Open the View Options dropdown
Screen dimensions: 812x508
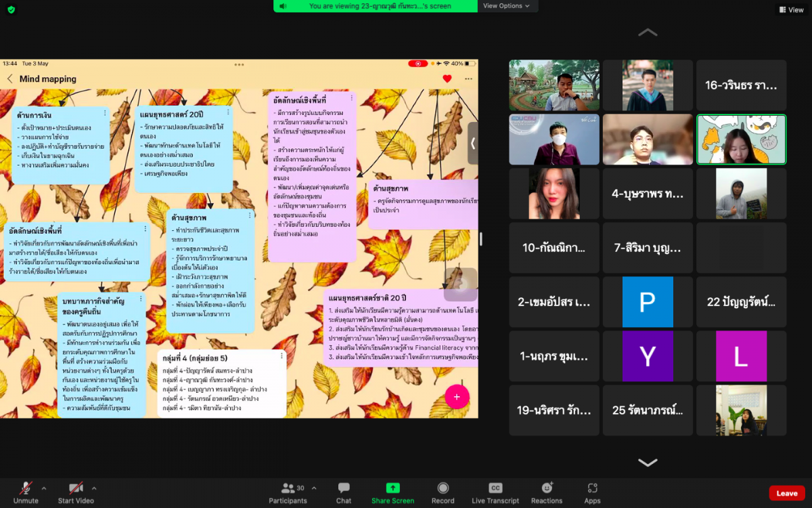506,6
